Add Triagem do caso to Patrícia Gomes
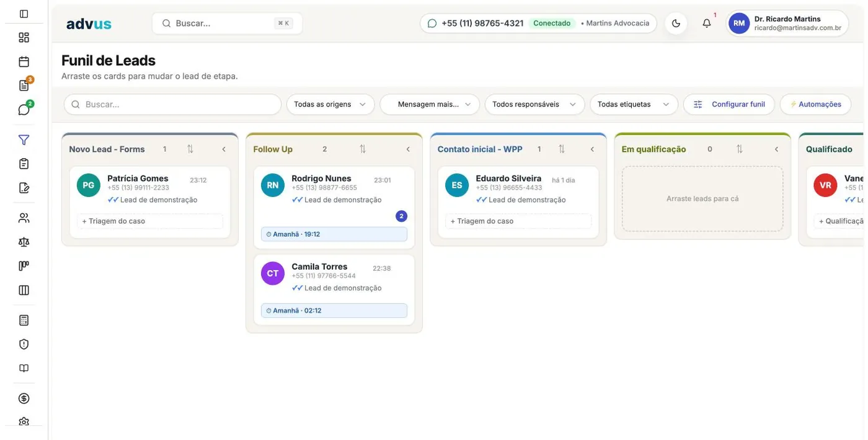The image size is (868, 440). pyautogui.click(x=150, y=221)
